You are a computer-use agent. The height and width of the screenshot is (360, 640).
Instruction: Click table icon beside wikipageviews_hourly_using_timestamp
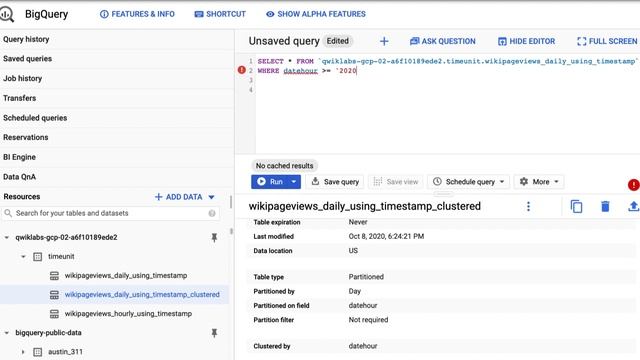coord(54,314)
